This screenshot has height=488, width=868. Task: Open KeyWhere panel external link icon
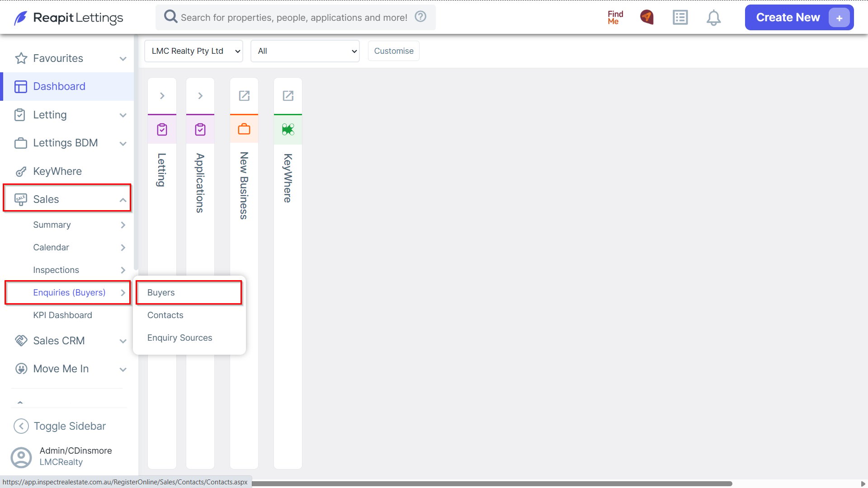pos(288,96)
